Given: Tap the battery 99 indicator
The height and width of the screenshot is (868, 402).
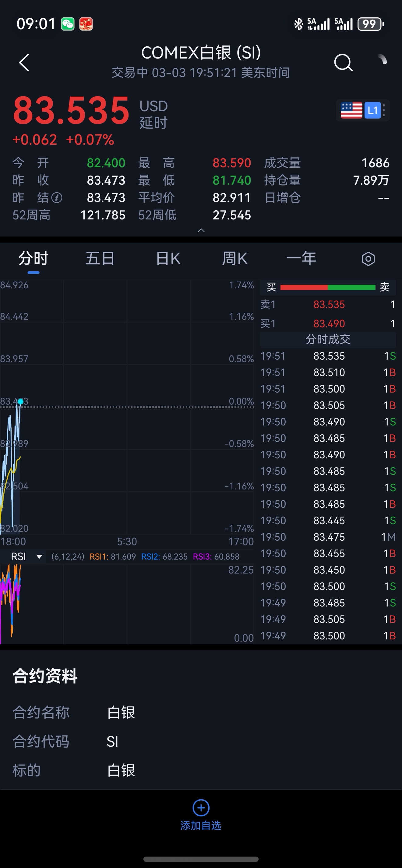Looking at the screenshot, I should [371, 24].
